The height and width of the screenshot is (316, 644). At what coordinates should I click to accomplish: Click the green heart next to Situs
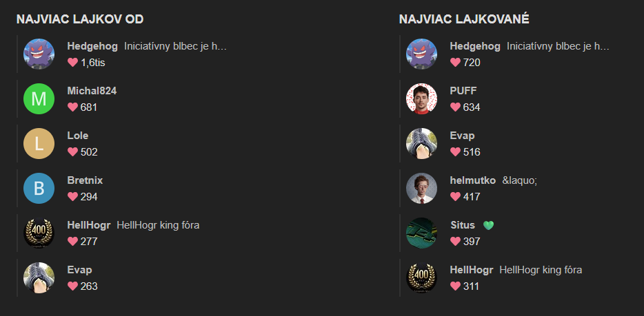(488, 225)
